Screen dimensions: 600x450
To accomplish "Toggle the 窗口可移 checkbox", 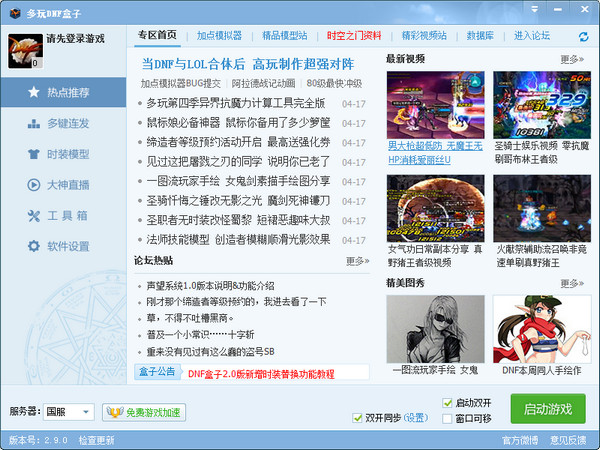I will click(x=447, y=418).
